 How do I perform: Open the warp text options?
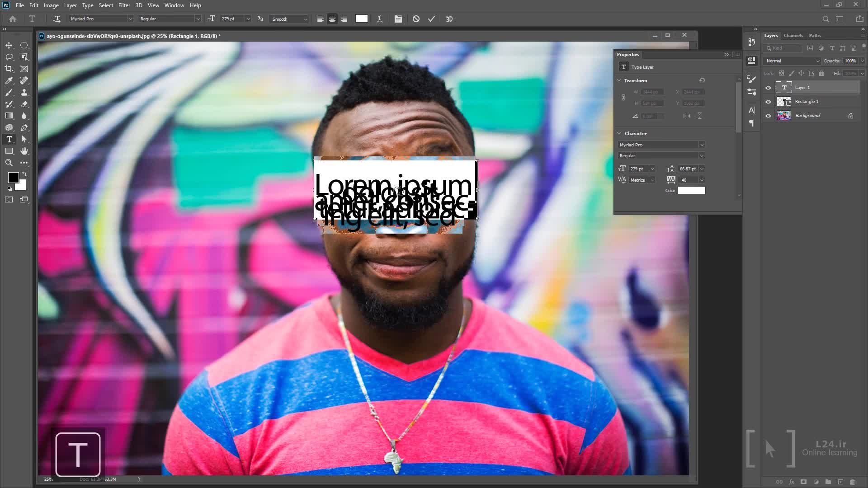380,19
